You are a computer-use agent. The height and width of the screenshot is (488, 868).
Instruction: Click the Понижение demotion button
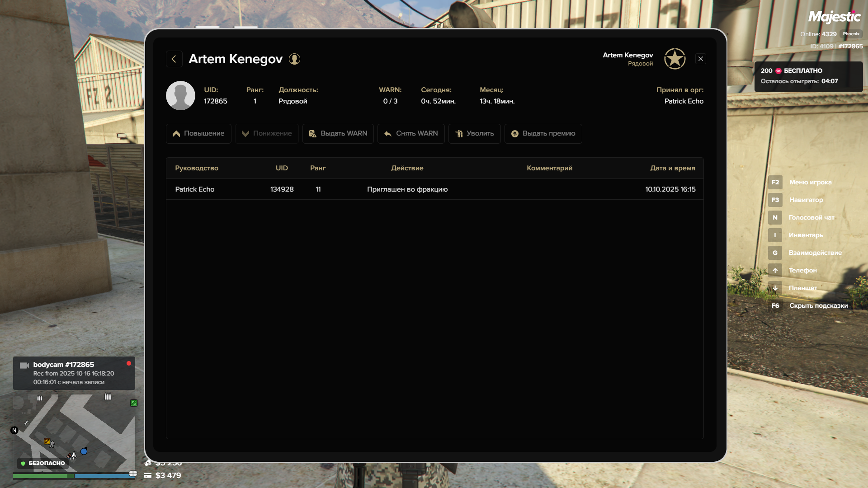pyautogui.click(x=267, y=134)
